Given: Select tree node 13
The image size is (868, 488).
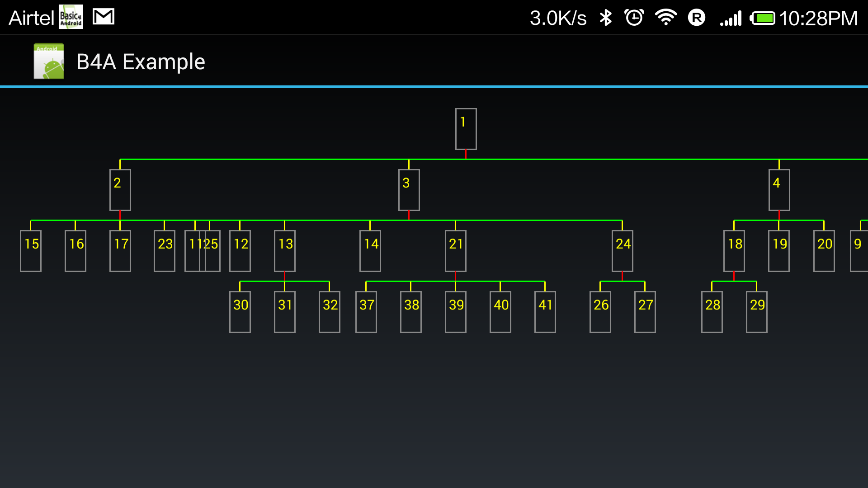Looking at the screenshot, I should pyautogui.click(x=284, y=251).
